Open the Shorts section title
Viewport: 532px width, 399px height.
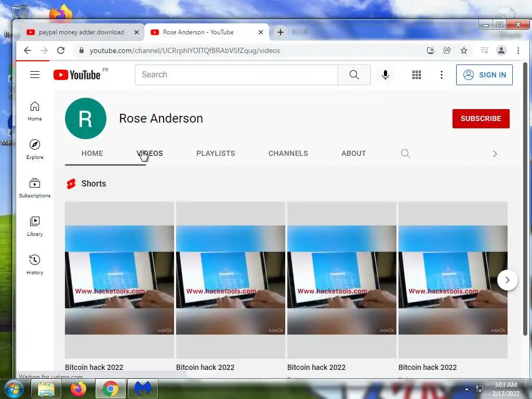point(94,183)
